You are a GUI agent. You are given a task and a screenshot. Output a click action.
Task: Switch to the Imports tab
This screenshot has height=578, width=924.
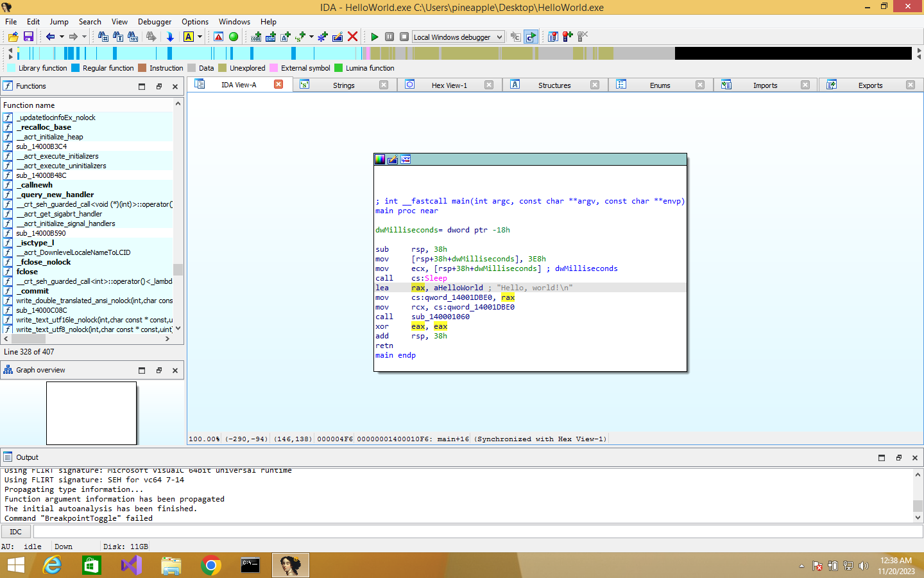coord(765,85)
